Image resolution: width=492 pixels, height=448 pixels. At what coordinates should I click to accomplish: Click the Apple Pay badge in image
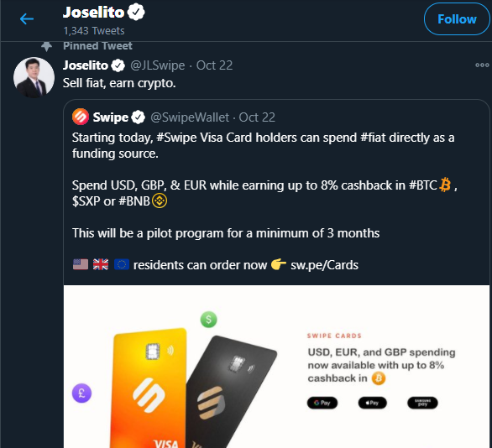click(x=373, y=403)
